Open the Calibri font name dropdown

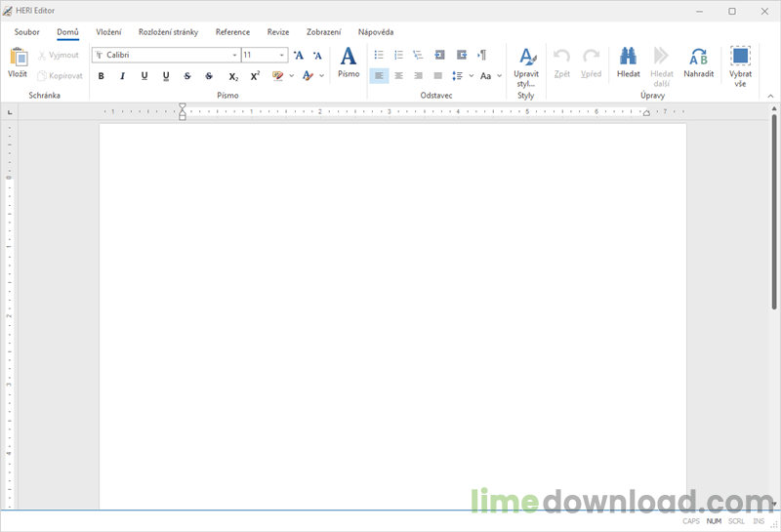tap(234, 56)
